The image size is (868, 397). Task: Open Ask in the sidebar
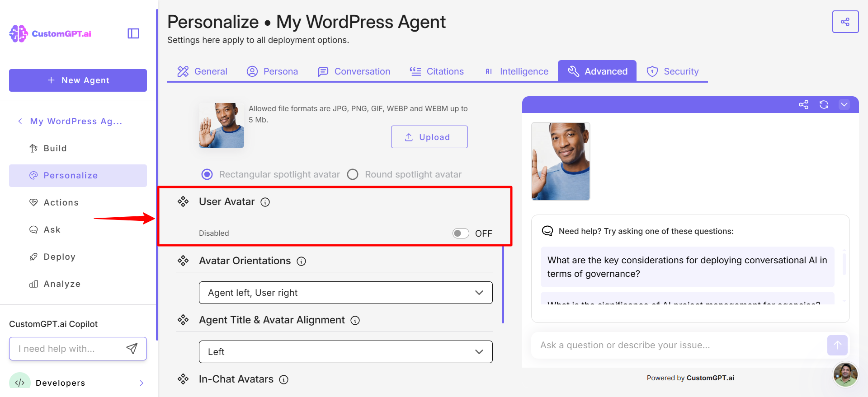78,229
